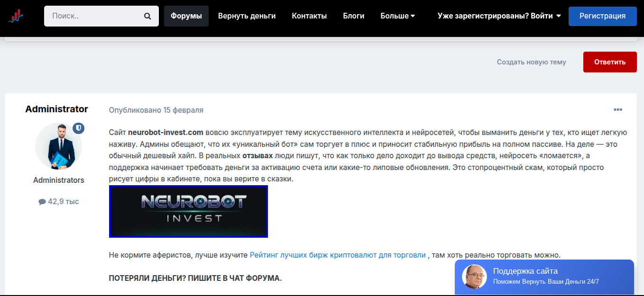Switch to the «Форумы» tab
The image size is (644, 296).
186,15
